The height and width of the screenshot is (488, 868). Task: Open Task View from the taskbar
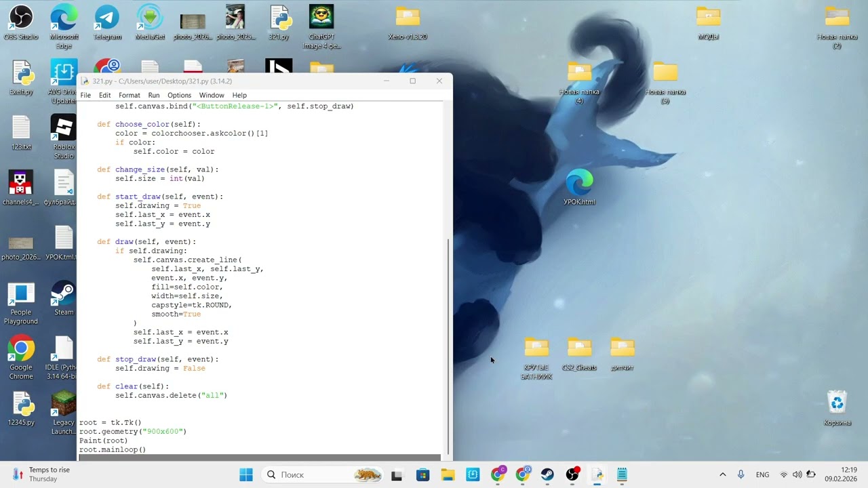(x=397, y=475)
